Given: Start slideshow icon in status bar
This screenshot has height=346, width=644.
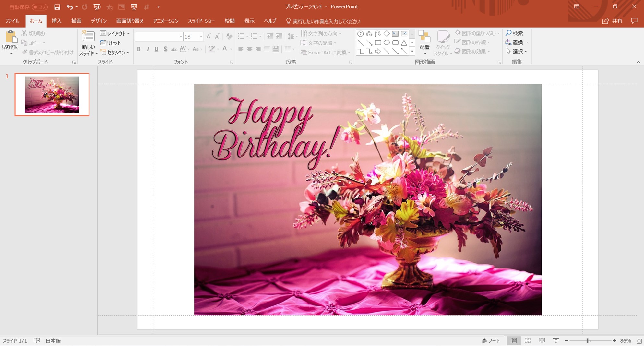Looking at the screenshot, I should (x=556, y=340).
